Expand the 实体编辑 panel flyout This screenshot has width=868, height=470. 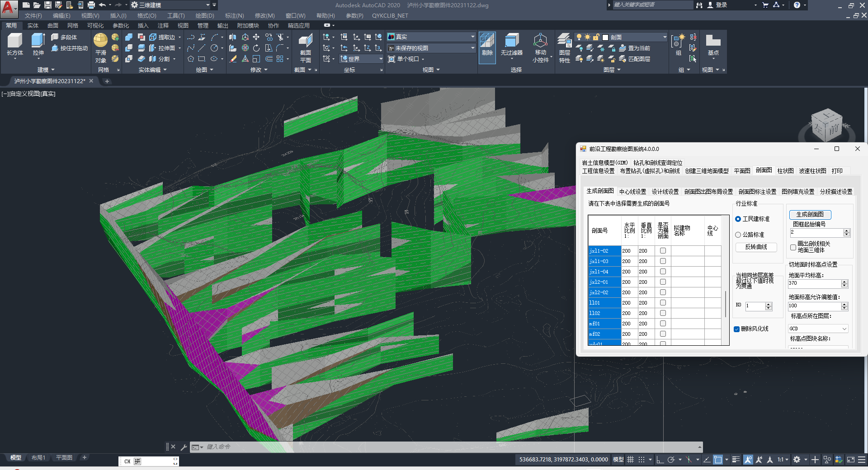pyautogui.click(x=152, y=70)
